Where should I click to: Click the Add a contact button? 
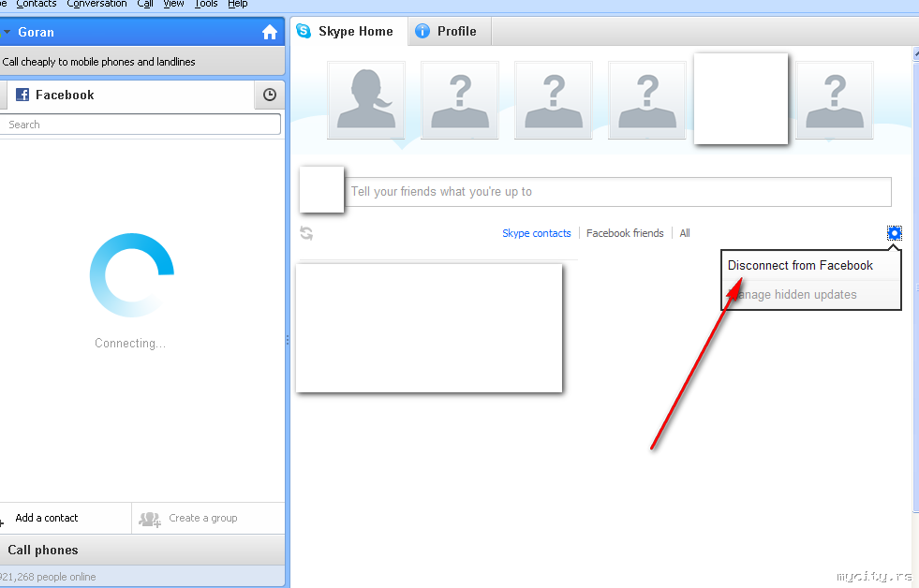pos(65,518)
